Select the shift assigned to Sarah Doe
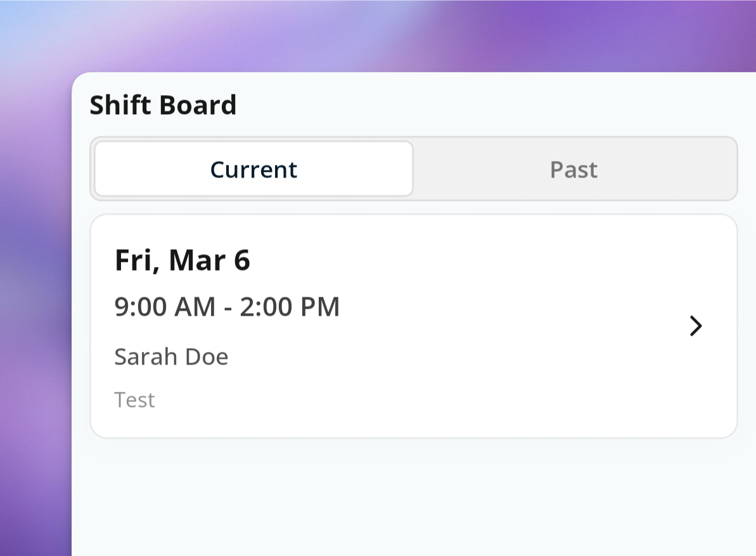 click(412, 325)
